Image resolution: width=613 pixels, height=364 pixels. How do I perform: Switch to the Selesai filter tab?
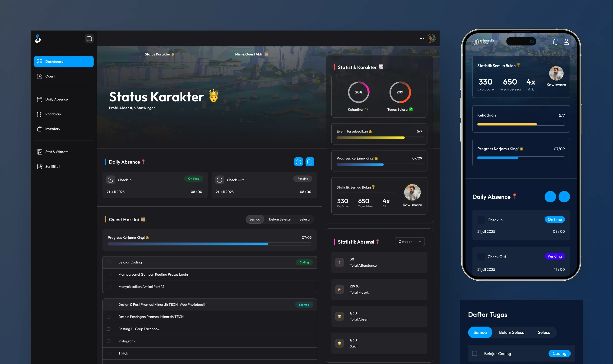pos(305,219)
